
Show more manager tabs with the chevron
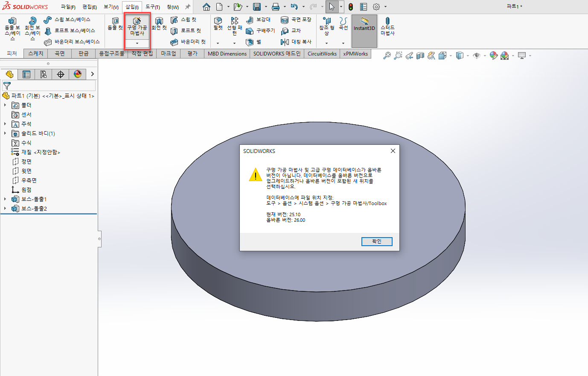click(x=92, y=74)
